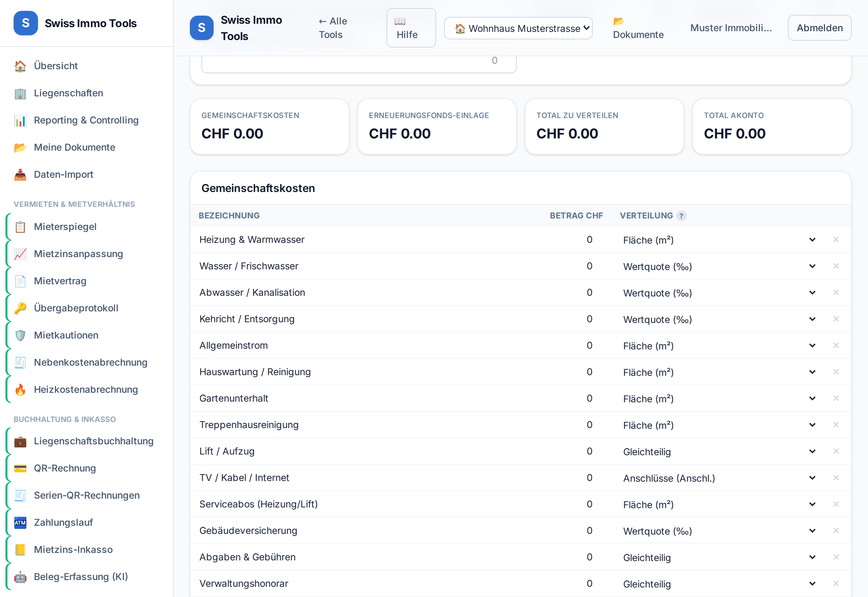This screenshot has height=597, width=868.
Task: Open Verteilung dropdown for Heizung & Warmwasser
Action: pos(719,240)
